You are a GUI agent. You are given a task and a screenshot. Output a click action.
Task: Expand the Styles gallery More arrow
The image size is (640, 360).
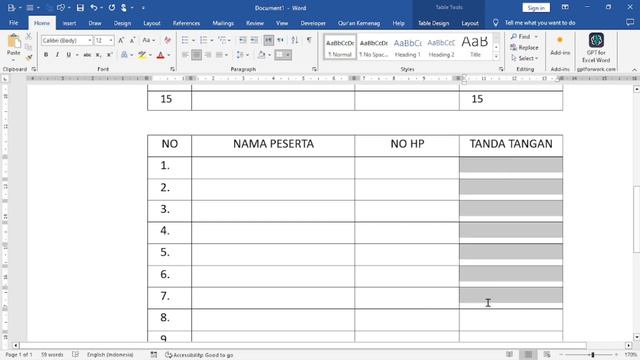point(496,57)
